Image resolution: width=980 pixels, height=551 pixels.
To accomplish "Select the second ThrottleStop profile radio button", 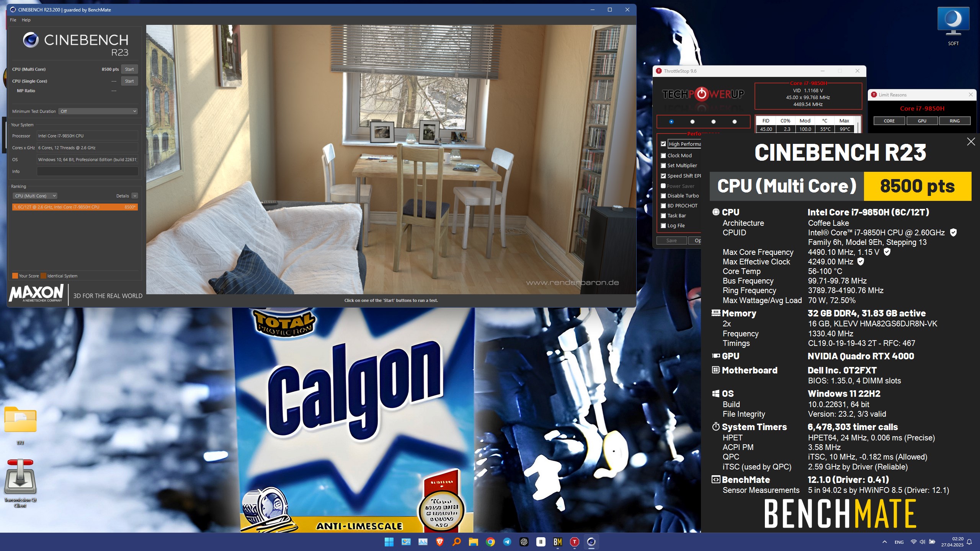I will 693,122.
